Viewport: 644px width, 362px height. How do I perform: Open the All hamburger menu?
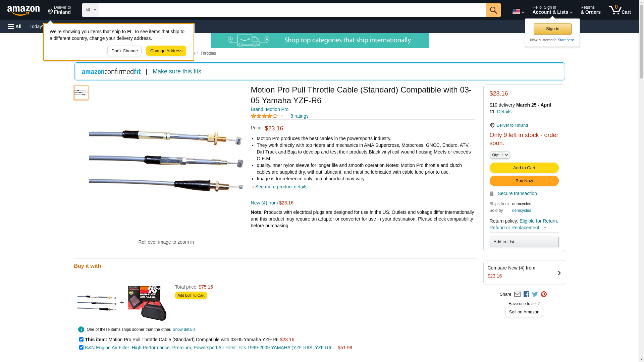(x=15, y=26)
